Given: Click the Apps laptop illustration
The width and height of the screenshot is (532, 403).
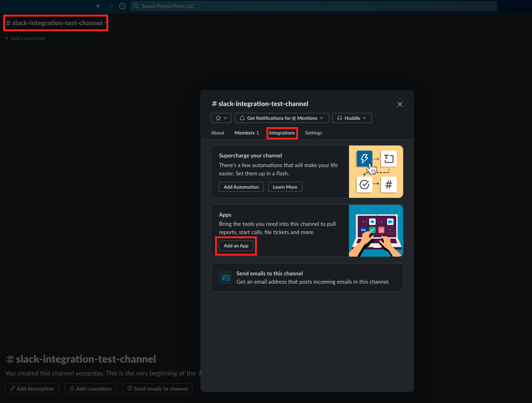Looking at the screenshot, I should pos(376,230).
